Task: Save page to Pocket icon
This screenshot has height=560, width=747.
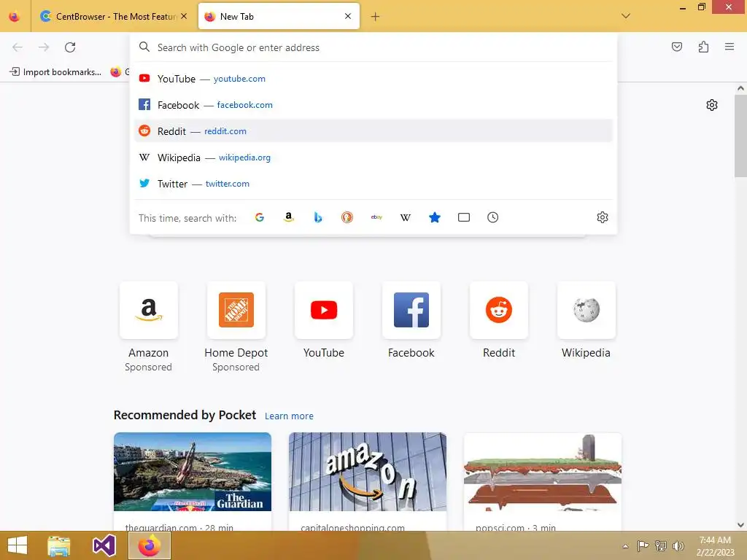Action: [677, 47]
